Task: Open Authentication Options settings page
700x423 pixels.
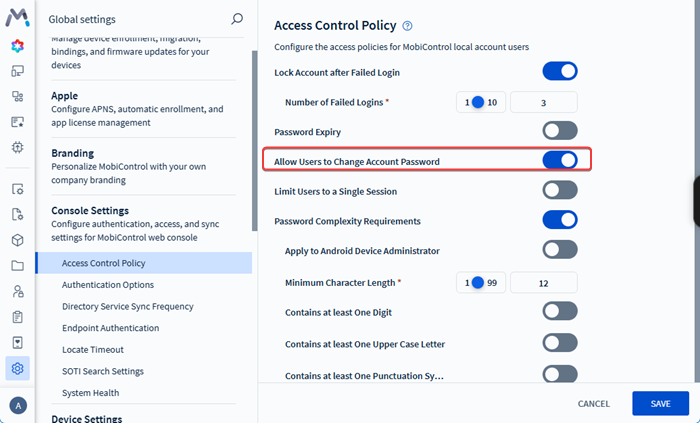Action: (x=107, y=285)
